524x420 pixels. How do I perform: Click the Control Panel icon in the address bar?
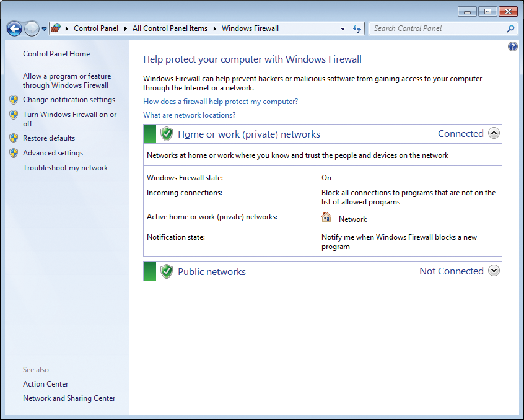(55, 28)
